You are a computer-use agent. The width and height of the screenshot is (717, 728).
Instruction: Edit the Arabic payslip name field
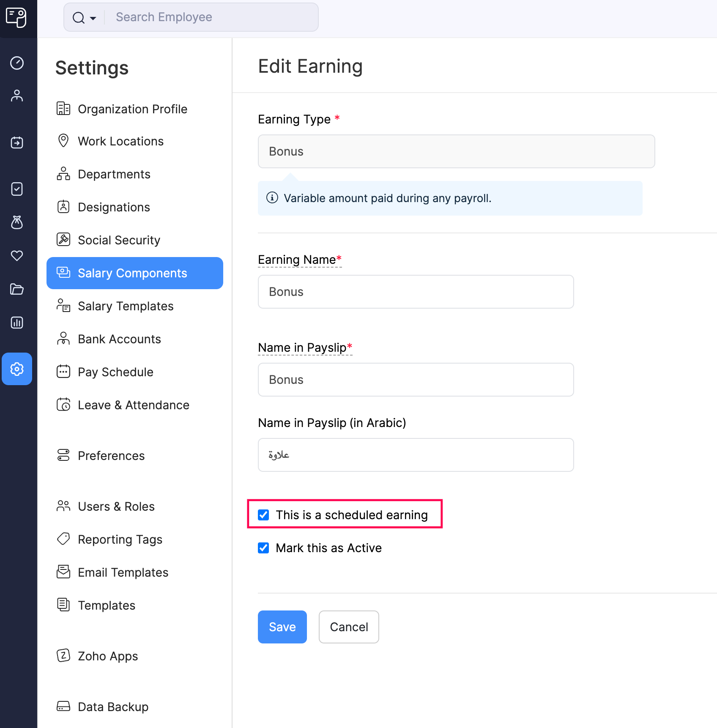pos(416,455)
